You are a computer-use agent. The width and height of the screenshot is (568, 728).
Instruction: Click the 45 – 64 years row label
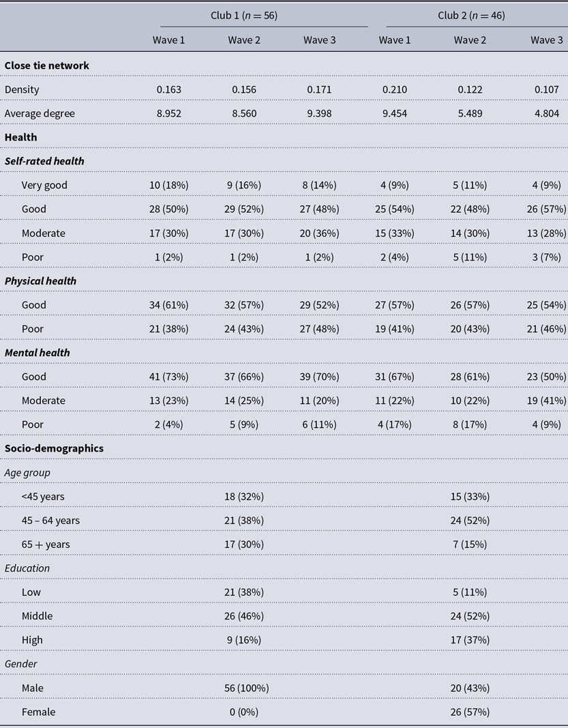pos(50,521)
